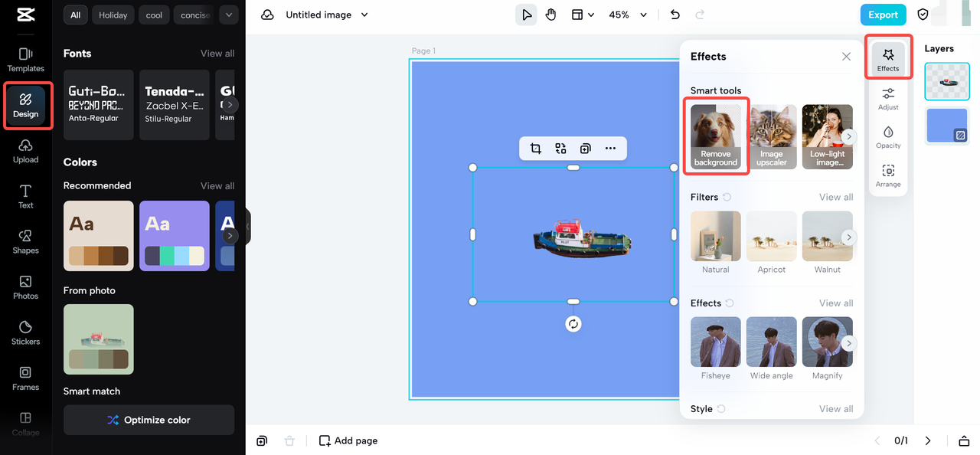Image resolution: width=980 pixels, height=455 pixels.
Task: Open the Frames sidebar panel
Action: click(25, 378)
